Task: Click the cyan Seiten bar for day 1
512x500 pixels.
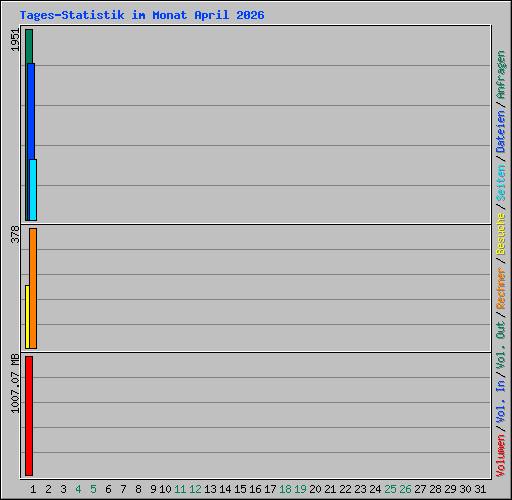Action: [x=33, y=190]
